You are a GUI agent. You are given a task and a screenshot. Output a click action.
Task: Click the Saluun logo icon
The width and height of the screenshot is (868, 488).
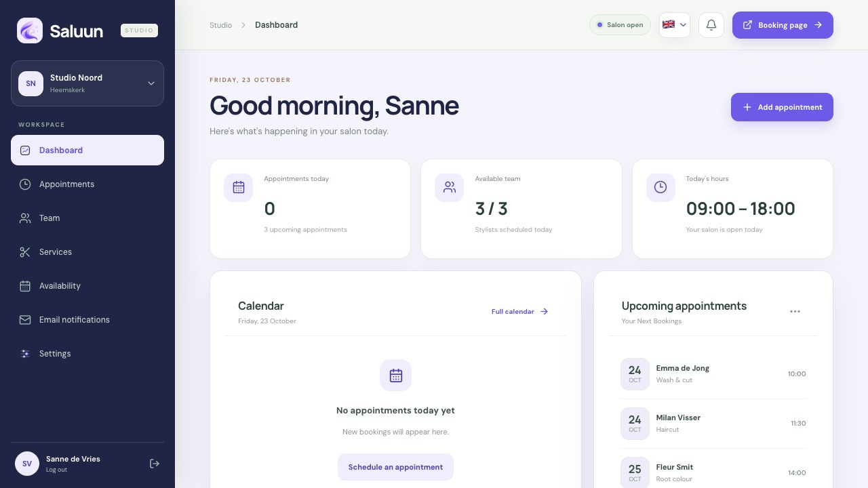30,30
